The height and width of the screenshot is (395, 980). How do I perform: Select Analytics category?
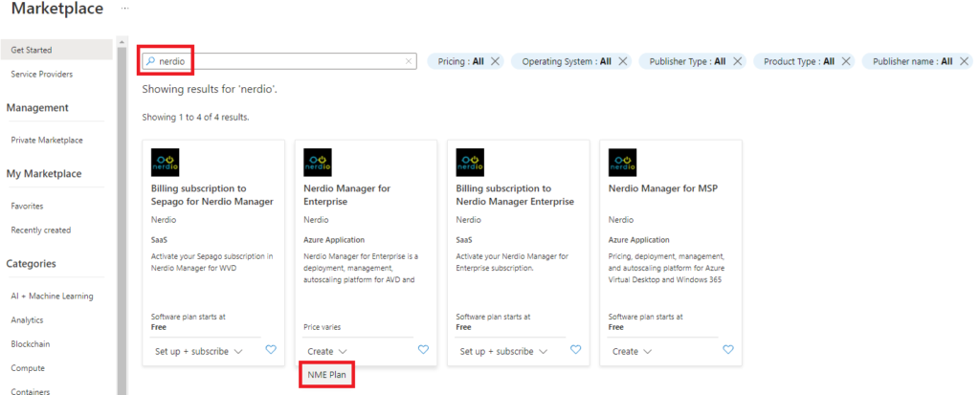[27, 320]
